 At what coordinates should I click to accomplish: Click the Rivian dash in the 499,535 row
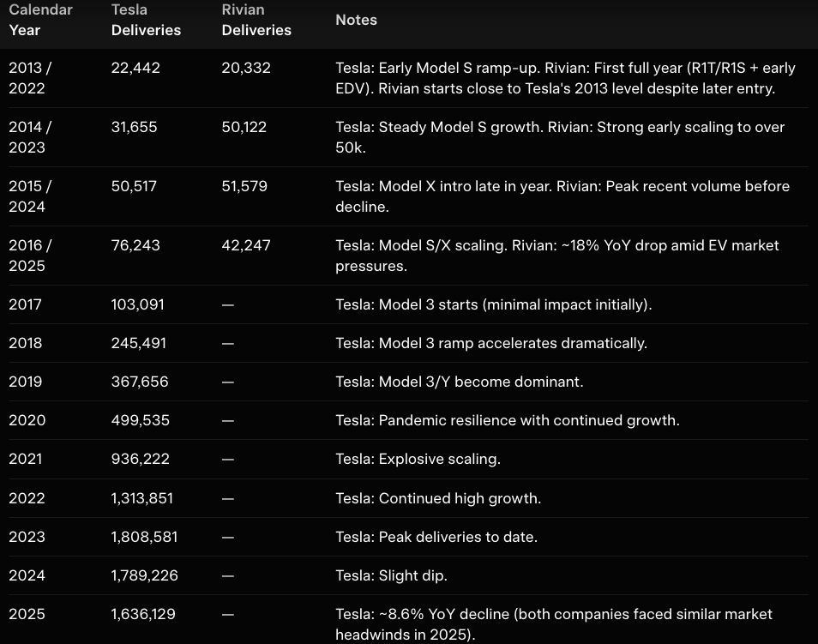[227, 421]
